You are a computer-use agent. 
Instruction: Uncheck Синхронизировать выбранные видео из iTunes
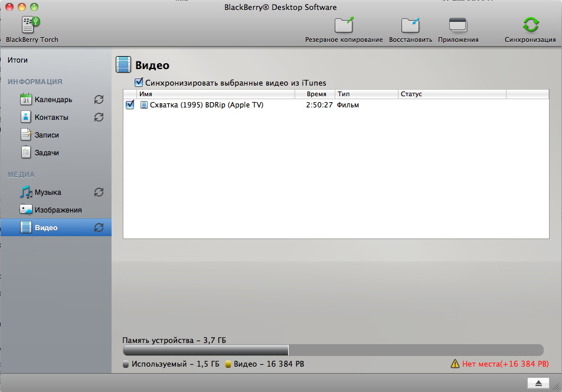click(139, 83)
